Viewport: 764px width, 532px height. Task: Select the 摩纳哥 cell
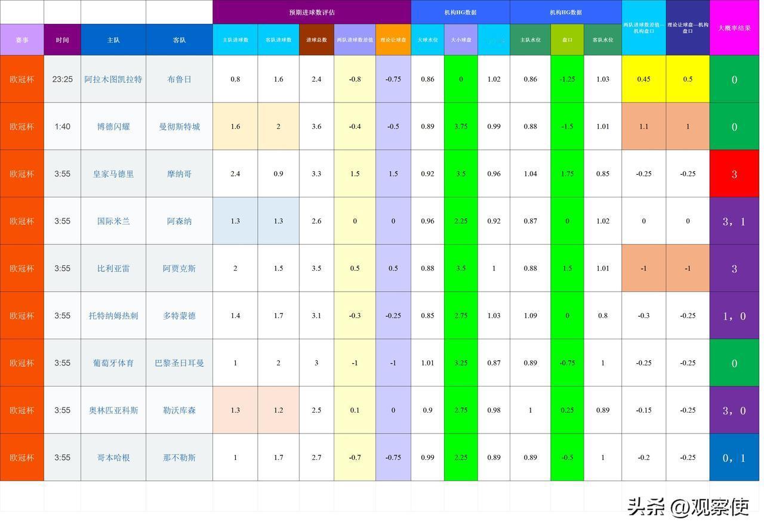point(179,174)
